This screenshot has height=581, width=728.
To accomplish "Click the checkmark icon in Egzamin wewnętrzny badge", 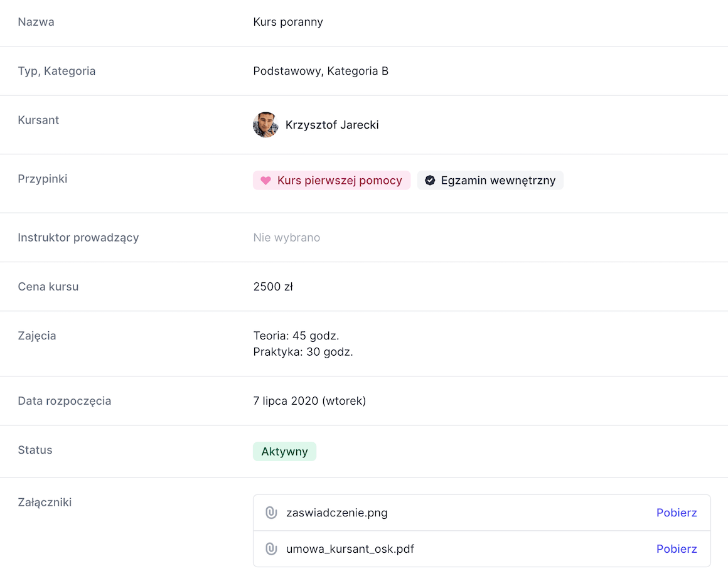I will pos(430,181).
